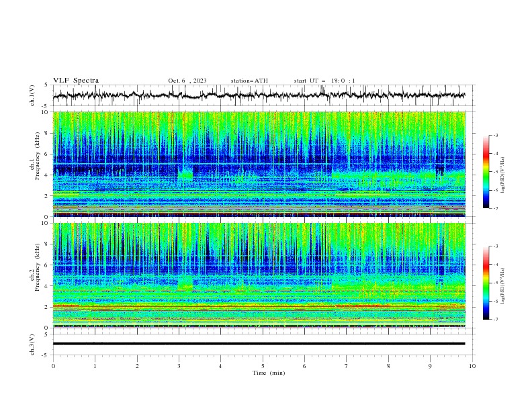Click the 'Oct. 6 , 2023' date label

pos(187,81)
